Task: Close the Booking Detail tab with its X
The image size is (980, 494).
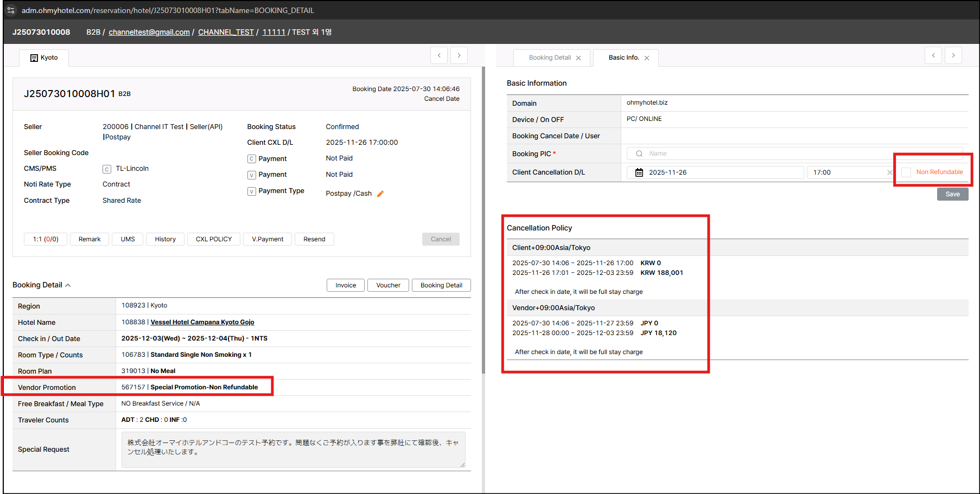Action: pos(578,58)
